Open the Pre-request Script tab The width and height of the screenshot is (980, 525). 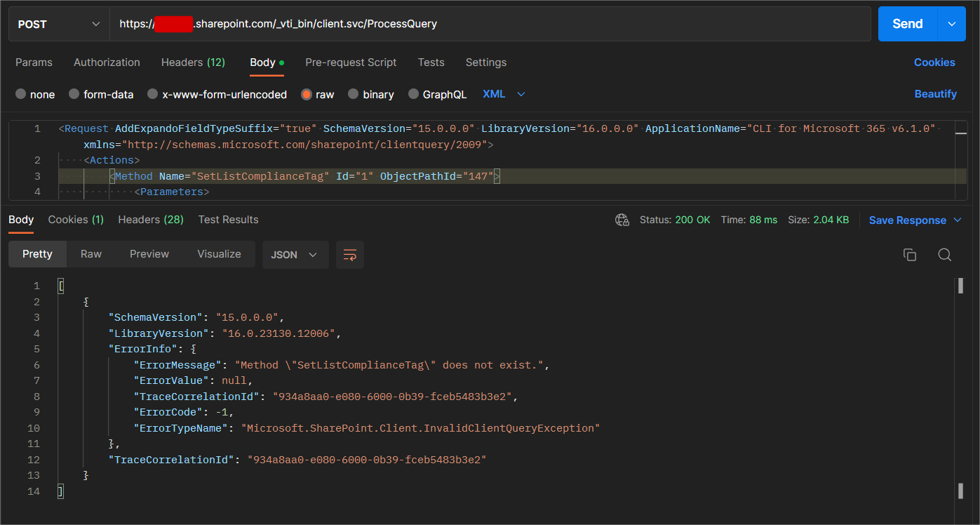point(351,62)
